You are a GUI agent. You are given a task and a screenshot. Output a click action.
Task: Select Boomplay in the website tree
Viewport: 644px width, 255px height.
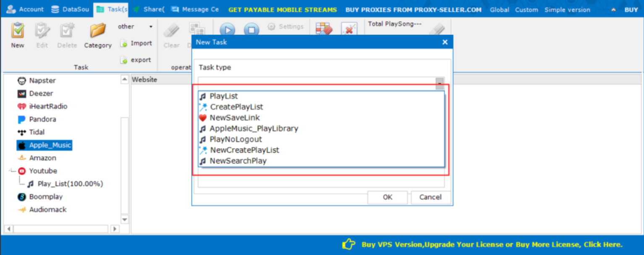[x=40, y=197]
